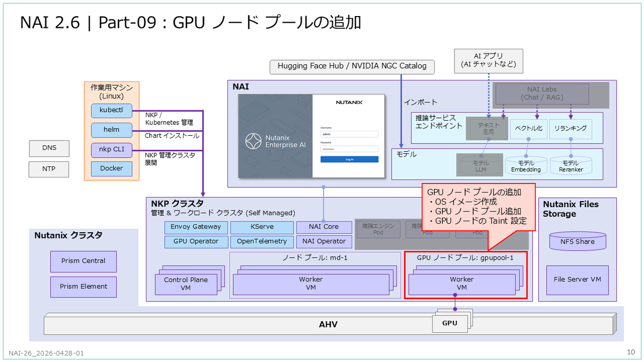The image size is (644, 362).
Task: Select the ベクトル化 endpoint box
Action: (x=529, y=129)
